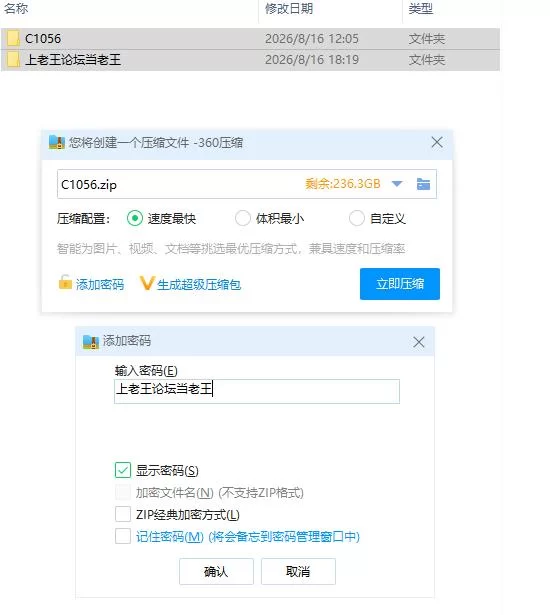Select the 上老王论坛当老王 folder name
The image size is (550, 615).
pyautogui.click(x=73, y=60)
